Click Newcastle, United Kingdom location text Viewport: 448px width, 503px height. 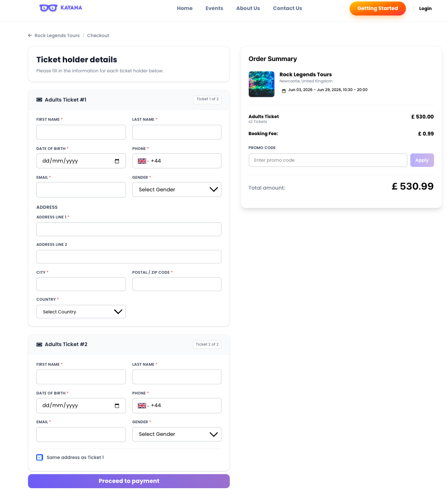point(306,81)
